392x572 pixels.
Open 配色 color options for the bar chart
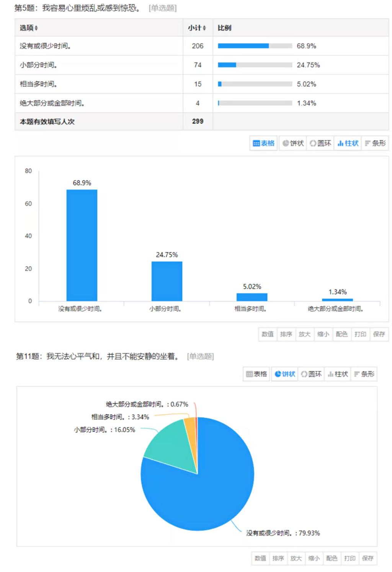point(341,334)
